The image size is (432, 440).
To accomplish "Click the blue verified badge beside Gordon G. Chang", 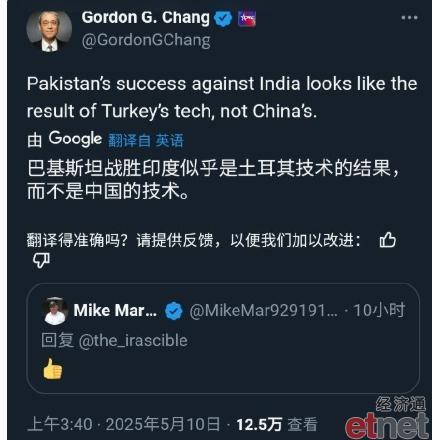I will click(x=223, y=19).
